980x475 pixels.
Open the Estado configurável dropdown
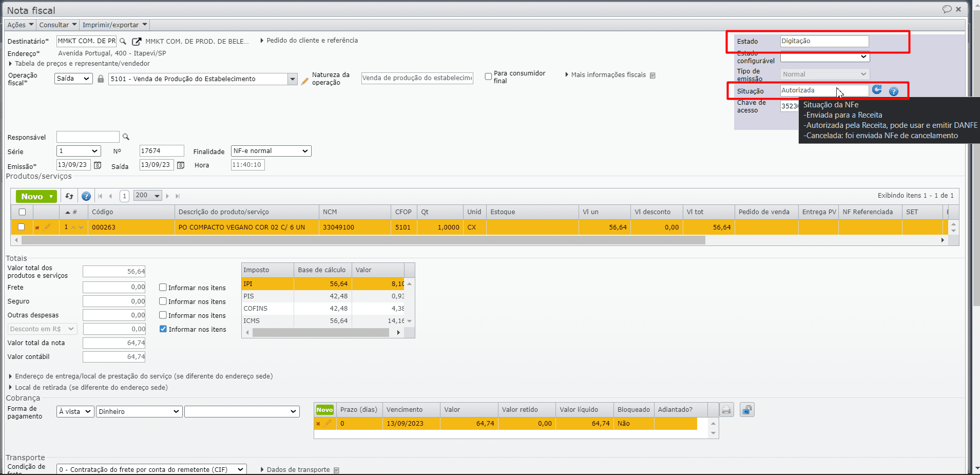click(825, 56)
